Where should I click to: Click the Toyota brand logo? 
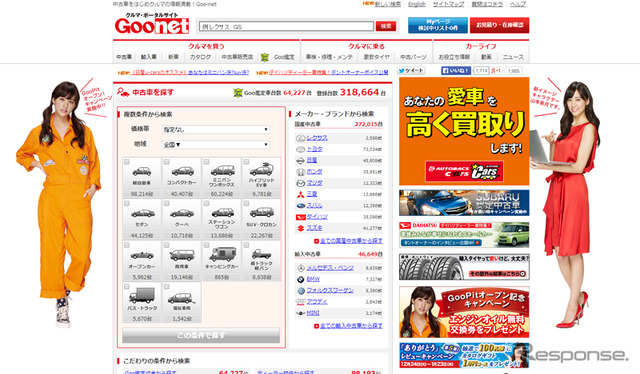click(300, 149)
